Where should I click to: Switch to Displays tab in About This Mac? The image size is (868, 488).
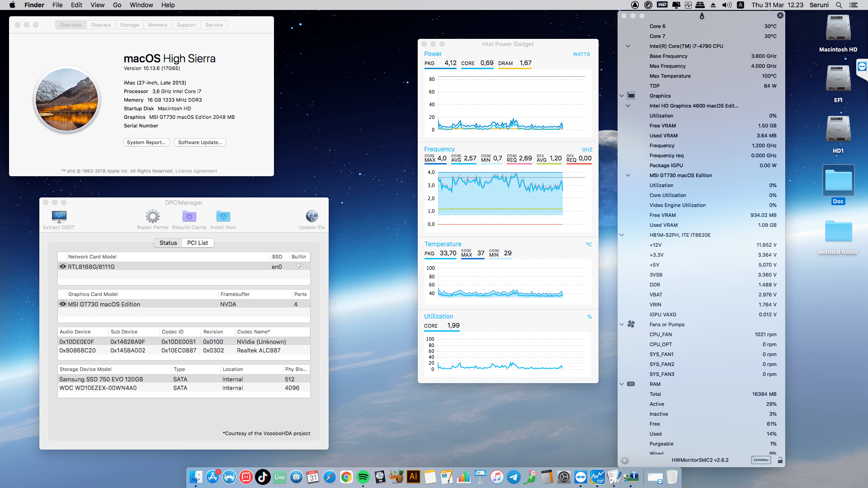click(101, 25)
